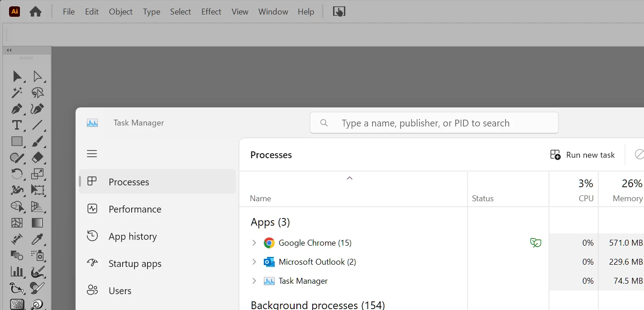Select the brush-with-swirl sketch tool
Viewport: 644px width, 310px height.
tap(37, 271)
